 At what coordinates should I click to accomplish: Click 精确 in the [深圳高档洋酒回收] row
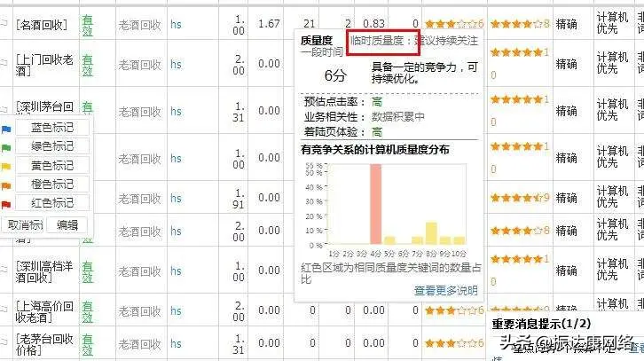566,271
